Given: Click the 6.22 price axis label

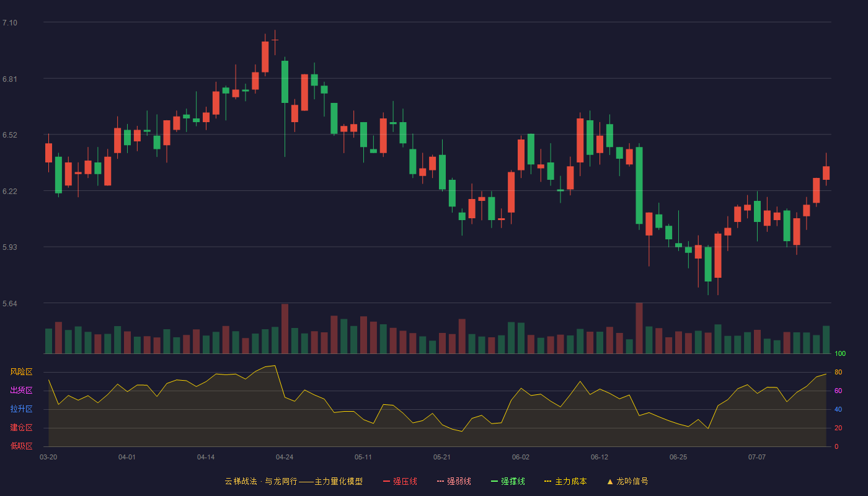Looking at the screenshot, I should 10,192.
